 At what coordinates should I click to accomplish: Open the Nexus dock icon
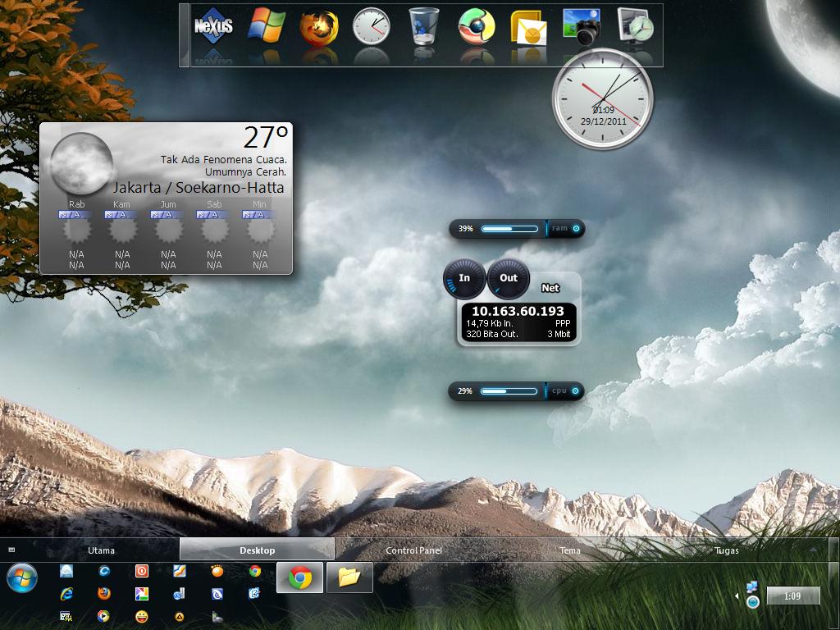click(x=213, y=25)
